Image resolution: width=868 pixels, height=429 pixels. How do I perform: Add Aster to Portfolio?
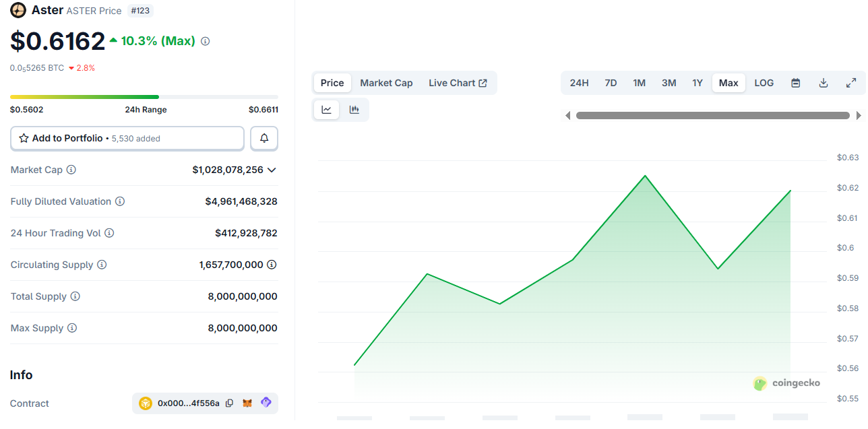127,138
